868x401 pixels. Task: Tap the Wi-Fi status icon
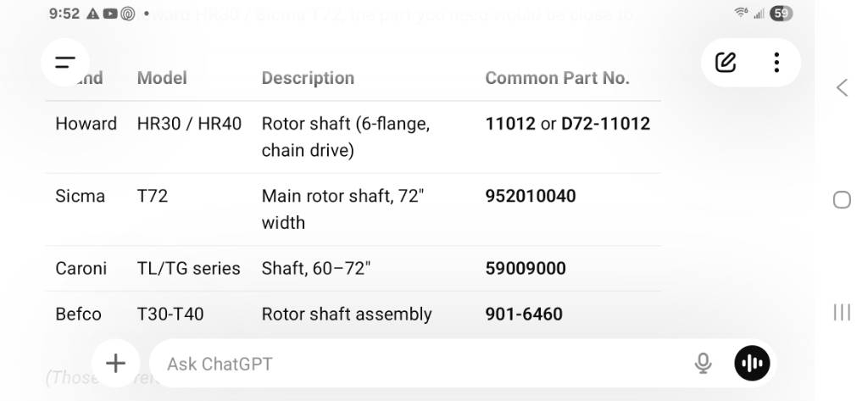point(741,14)
